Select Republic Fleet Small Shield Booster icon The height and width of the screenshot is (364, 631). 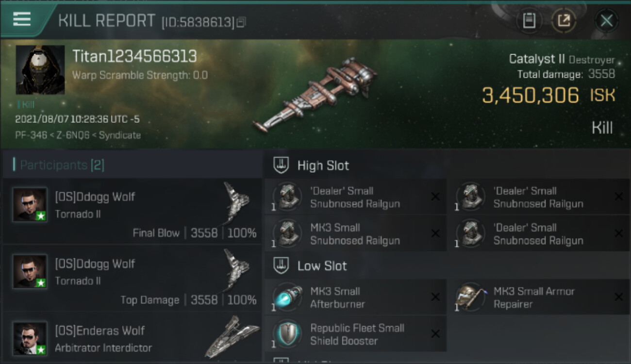coord(287,334)
